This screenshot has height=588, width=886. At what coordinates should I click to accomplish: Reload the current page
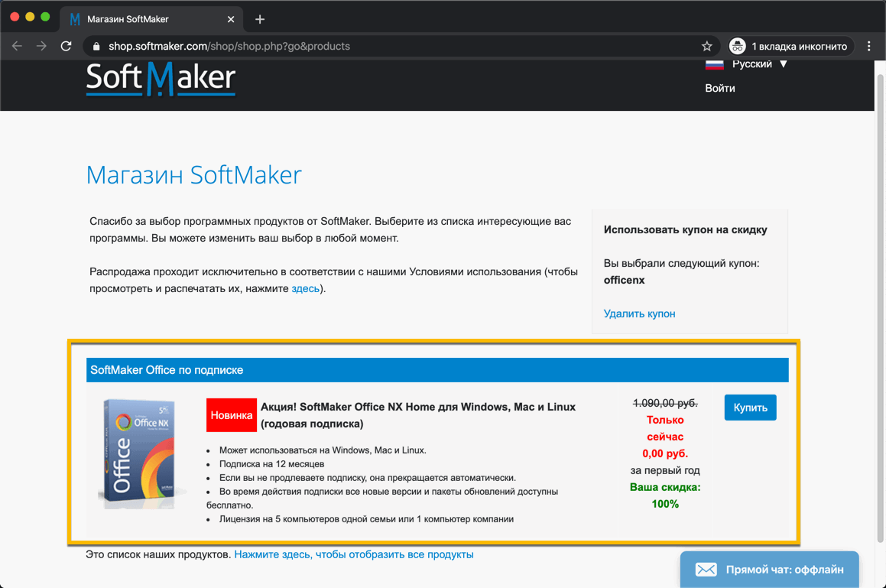point(66,47)
